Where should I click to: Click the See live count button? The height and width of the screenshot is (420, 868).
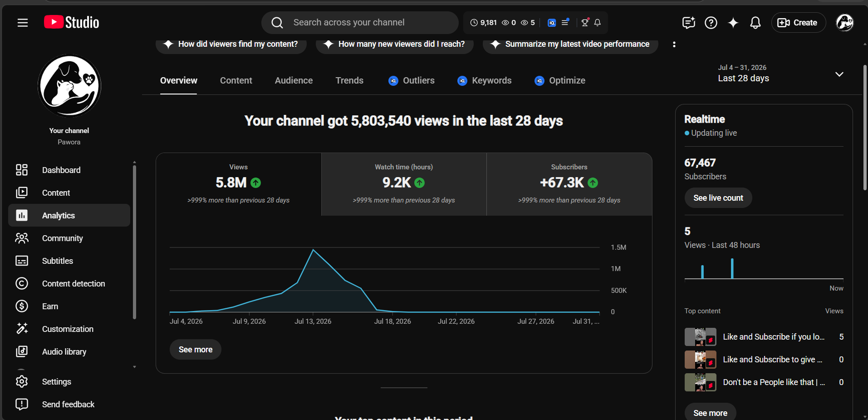(718, 198)
